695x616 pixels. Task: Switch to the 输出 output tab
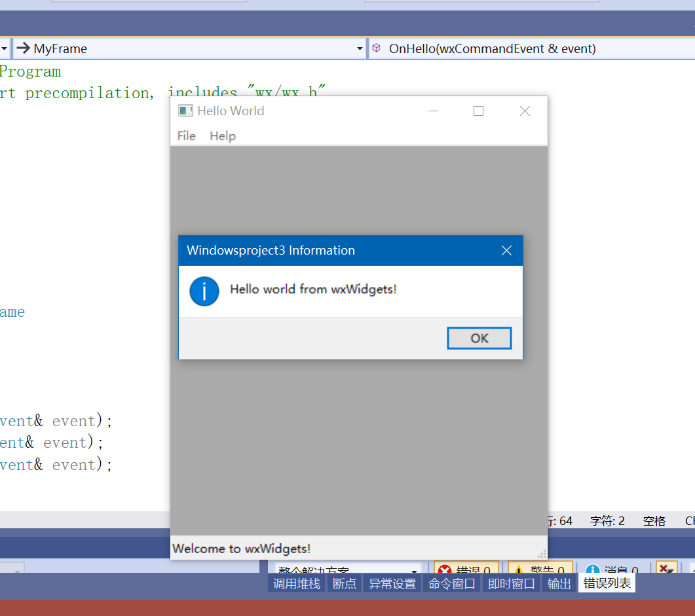[558, 583]
